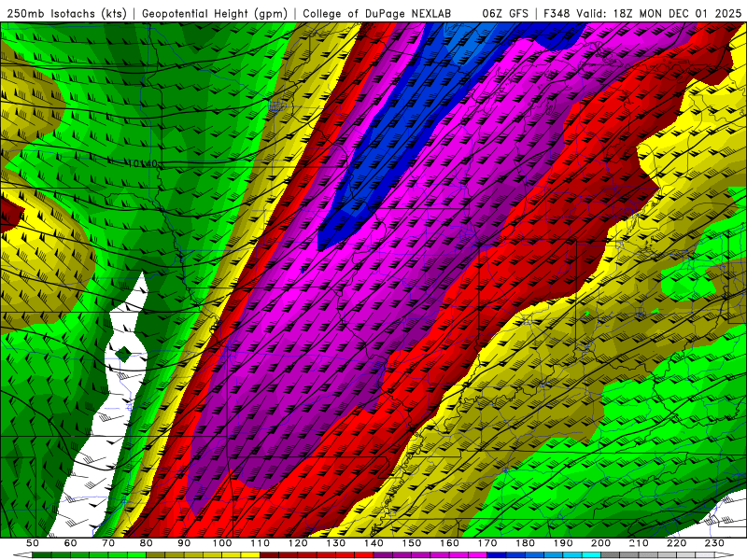This screenshot has width=747, height=560.
Task: Click the legend value '130'
Action: click(x=335, y=543)
